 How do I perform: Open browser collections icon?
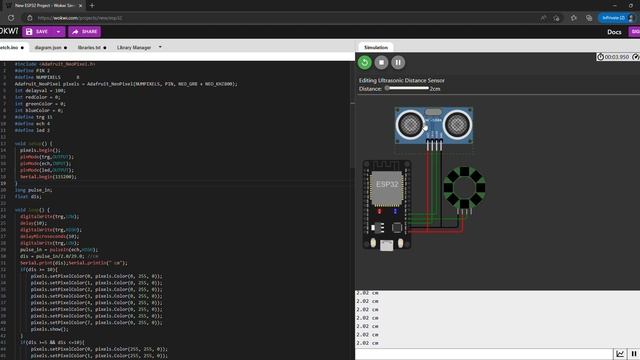click(589, 18)
